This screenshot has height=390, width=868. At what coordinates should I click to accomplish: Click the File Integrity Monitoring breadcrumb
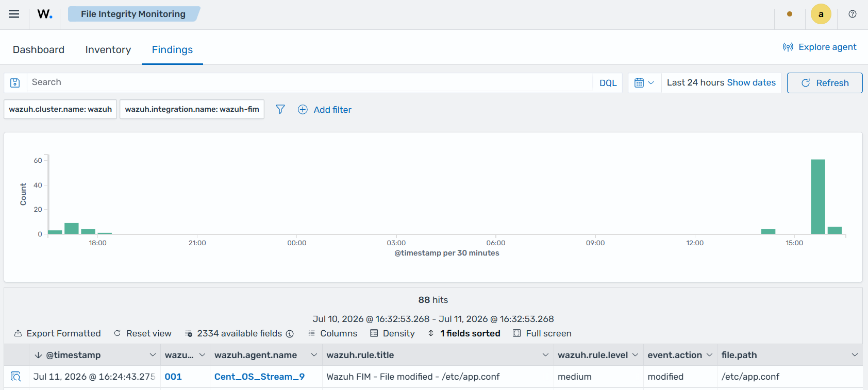(133, 14)
